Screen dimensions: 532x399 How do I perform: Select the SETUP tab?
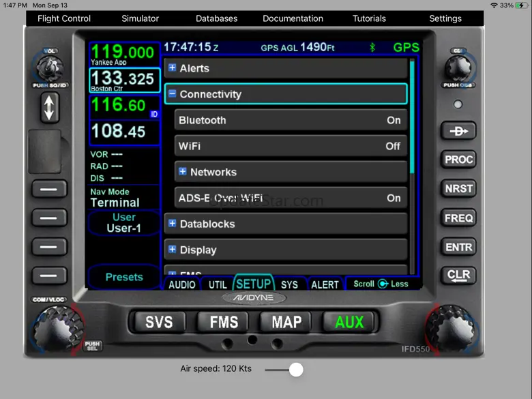(x=254, y=284)
